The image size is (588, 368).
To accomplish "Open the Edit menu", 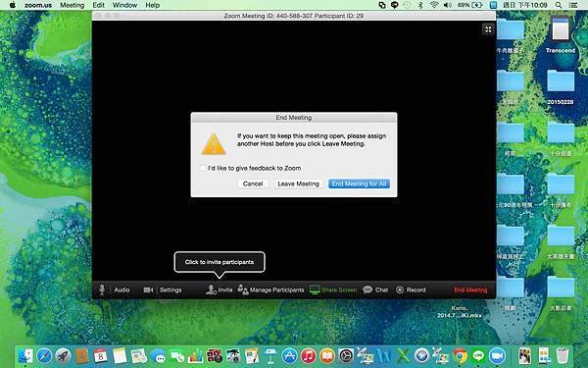I will click(99, 5).
